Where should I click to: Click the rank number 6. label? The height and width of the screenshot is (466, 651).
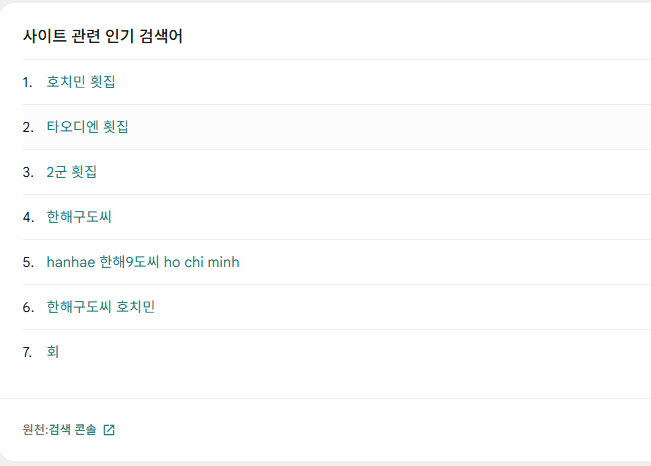click(x=28, y=307)
